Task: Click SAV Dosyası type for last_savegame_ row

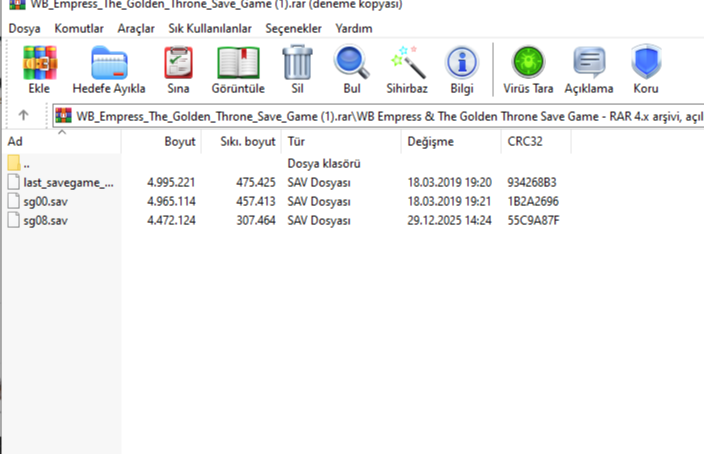Action: click(319, 183)
